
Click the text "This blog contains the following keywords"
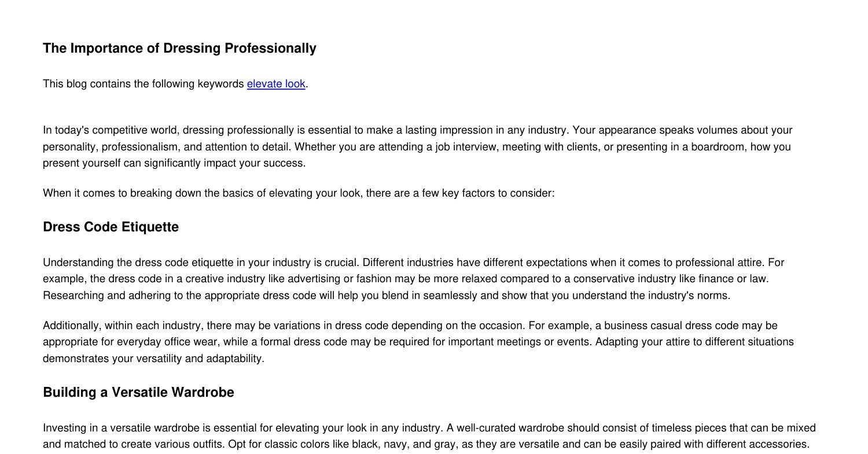144,84
